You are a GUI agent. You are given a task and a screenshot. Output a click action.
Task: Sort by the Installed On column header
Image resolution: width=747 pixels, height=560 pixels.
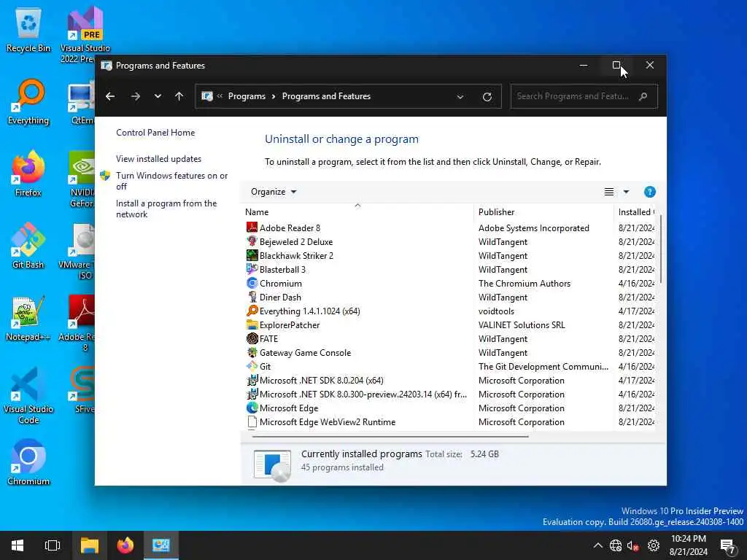635,212
